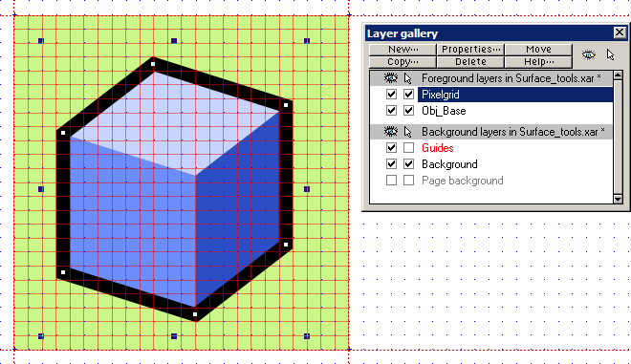Click the upper-left node of the hexagon outline
631x364 pixels.
coord(63,133)
